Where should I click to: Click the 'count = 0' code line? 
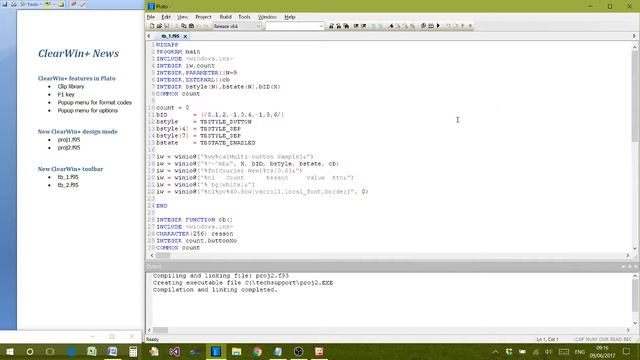click(173, 108)
